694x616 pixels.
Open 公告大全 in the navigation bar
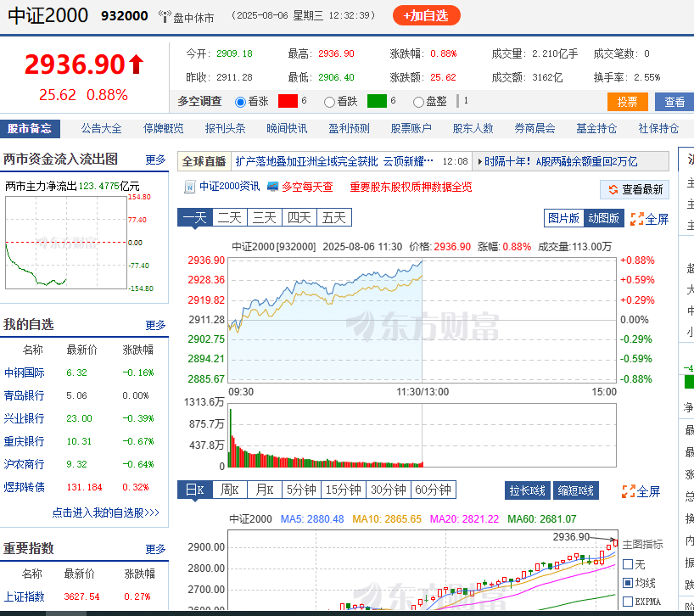click(x=101, y=129)
